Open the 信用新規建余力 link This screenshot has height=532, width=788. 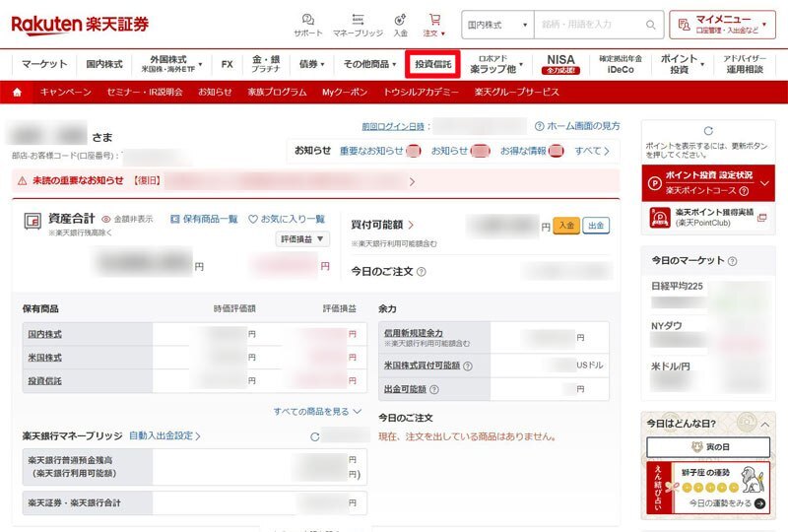[x=413, y=333]
